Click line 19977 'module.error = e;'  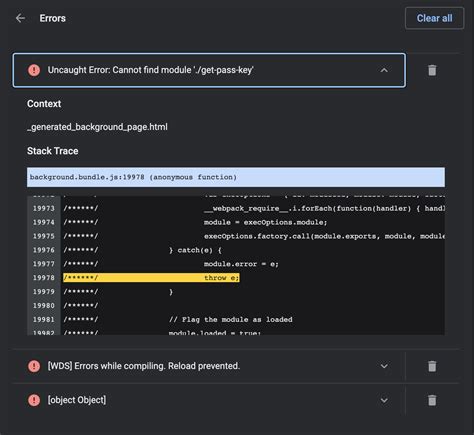pyautogui.click(x=241, y=264)
